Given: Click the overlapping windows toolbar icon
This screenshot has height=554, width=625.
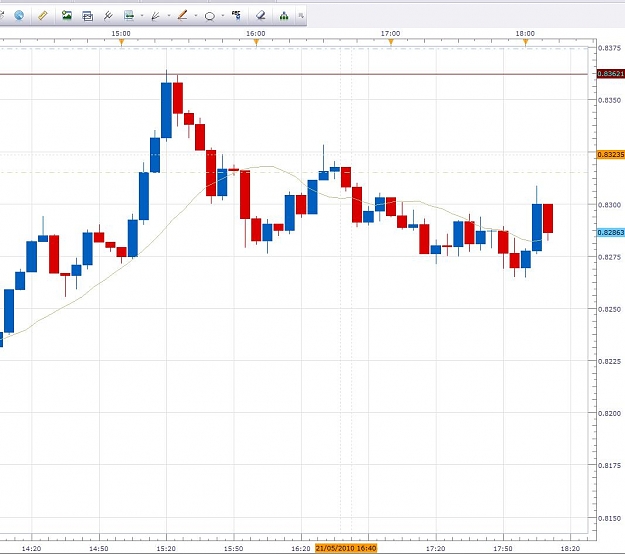Looking at the screenshot, I should click(x=87, y=16).
